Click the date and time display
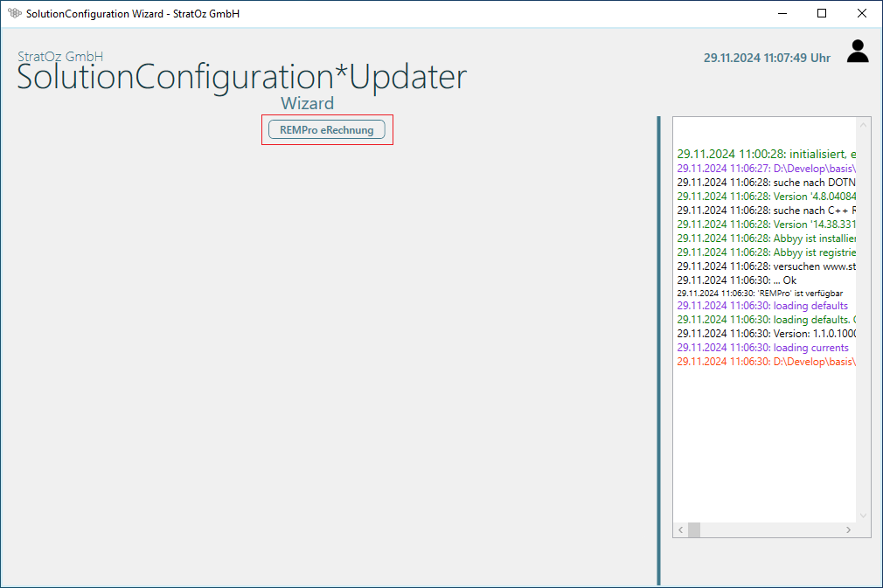Viewport: 883px width, 588px height. click(x=767, y=58)
